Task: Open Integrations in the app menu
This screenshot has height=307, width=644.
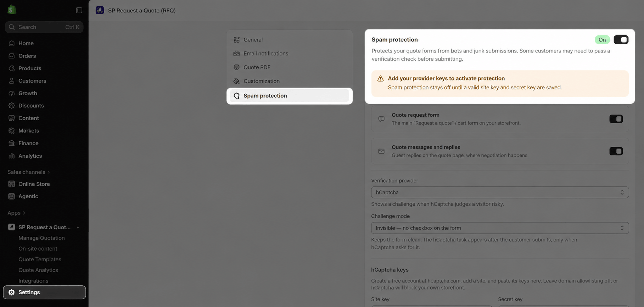Action: click(33, 281)
